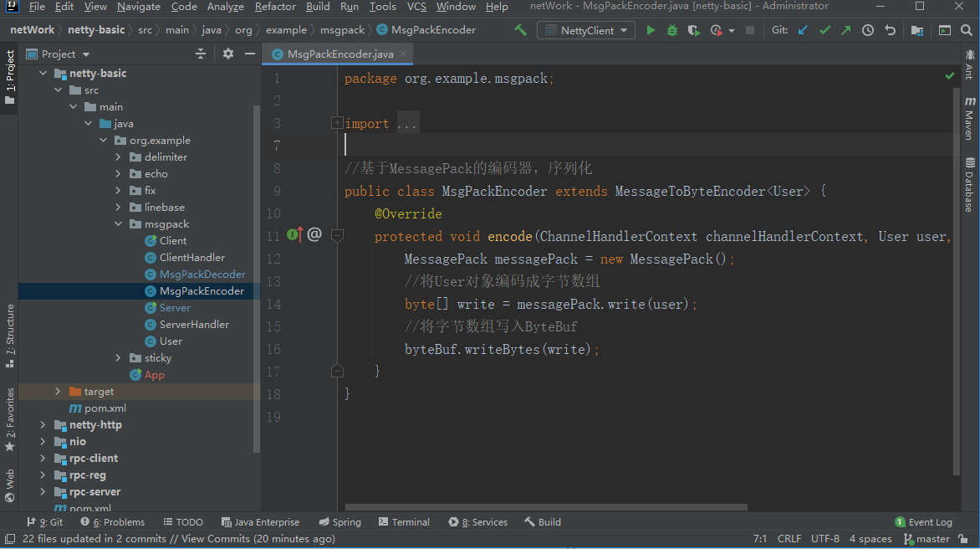Open the Terminal tool window
Viewport: 980px width, 549px height.
[x=404, y=522]
